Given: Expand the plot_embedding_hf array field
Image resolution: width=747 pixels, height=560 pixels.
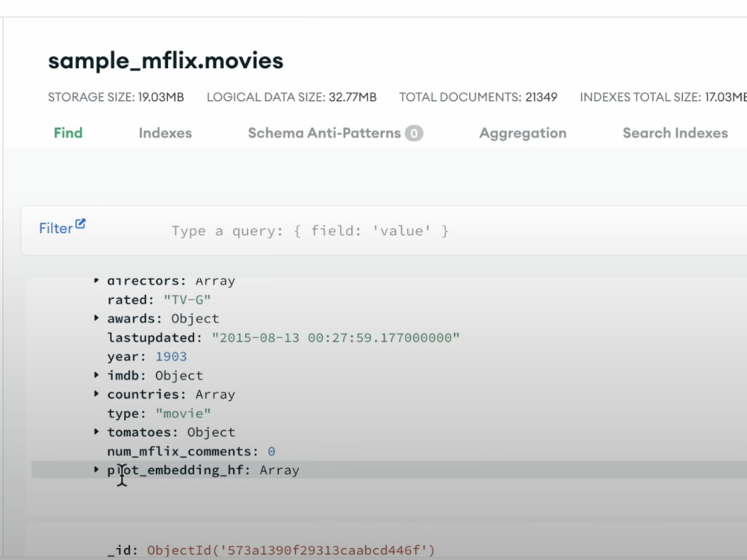Looking at the screenshot, I should [x=96, y=470].
